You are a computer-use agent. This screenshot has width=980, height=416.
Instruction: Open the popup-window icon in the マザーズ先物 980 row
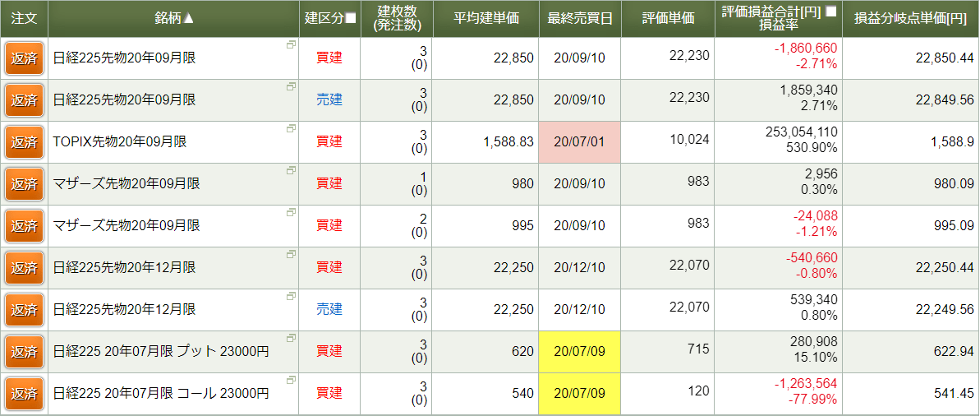point(292,170)
